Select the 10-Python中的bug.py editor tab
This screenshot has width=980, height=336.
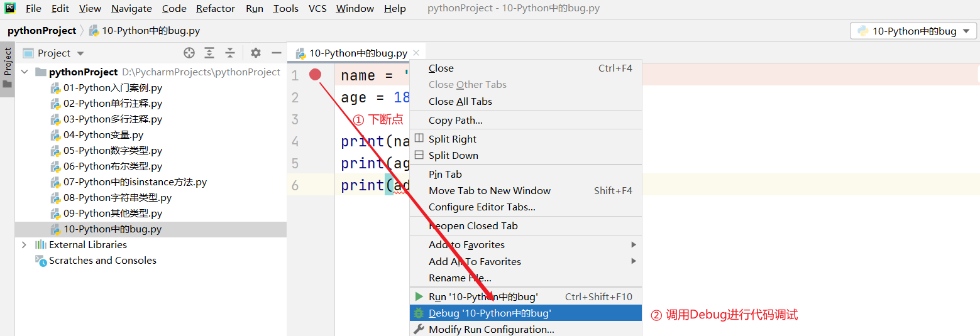(357, 53)
